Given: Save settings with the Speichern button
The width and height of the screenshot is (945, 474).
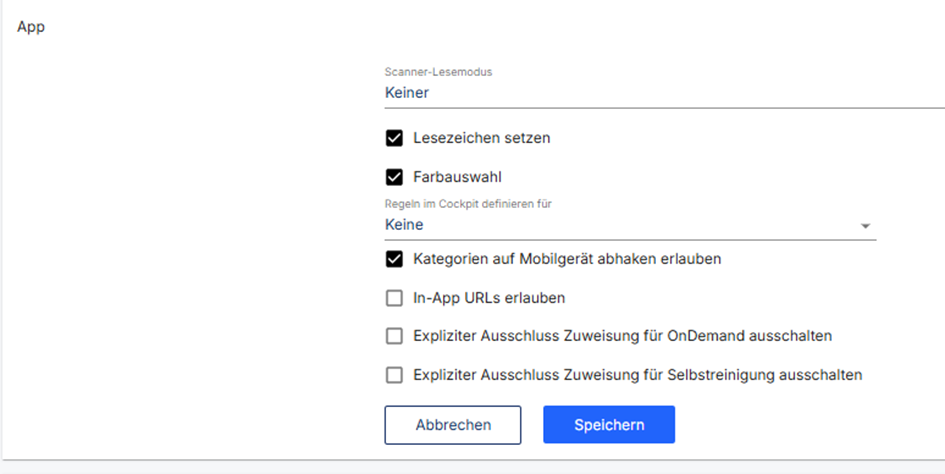Looking at the screenshot, I should 609,425.
